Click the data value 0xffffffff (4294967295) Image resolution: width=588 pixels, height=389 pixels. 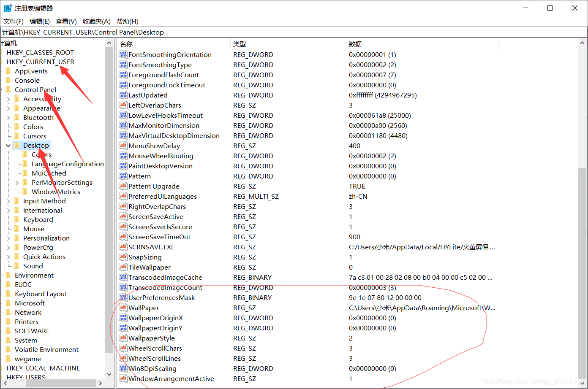tap(383, 95)
